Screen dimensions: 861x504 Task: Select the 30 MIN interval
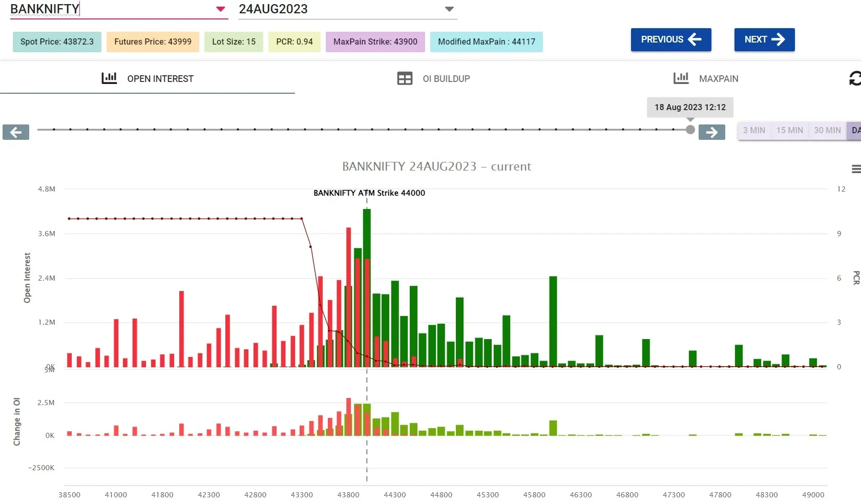tap(827, 130)
